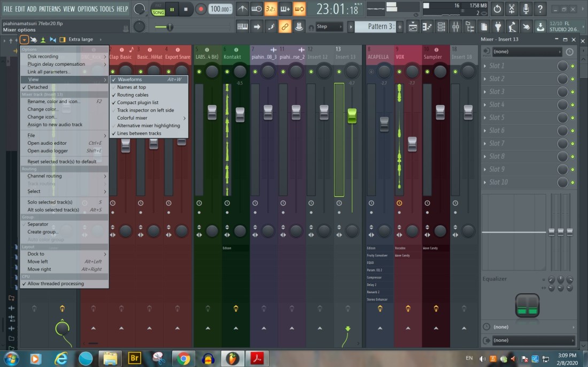Open the metronome icon in toolbar
The width and height of the screenshot is (588, 367).
coord(243,9)
